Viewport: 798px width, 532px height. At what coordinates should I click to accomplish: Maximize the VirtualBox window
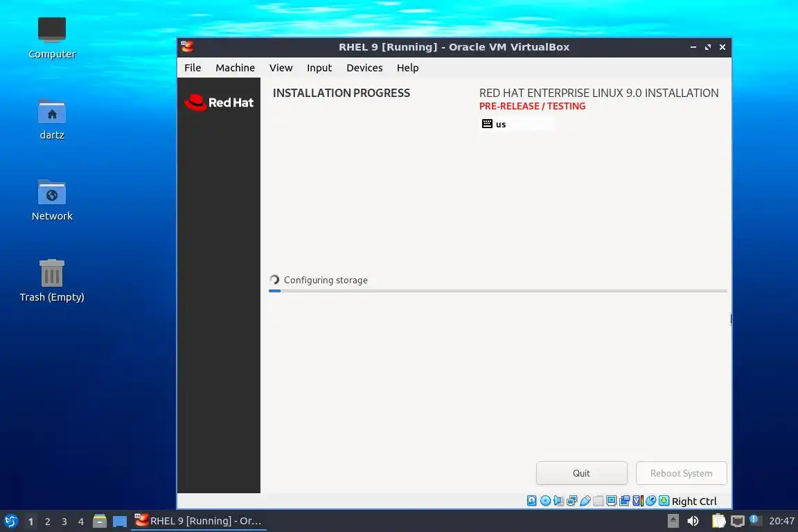click(x=707, y=47)
